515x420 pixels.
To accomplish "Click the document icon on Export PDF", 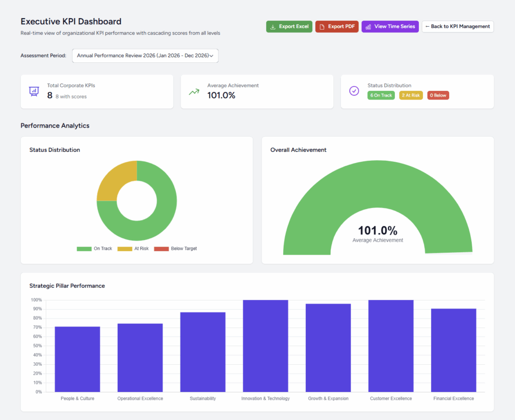I will point(322,27).
